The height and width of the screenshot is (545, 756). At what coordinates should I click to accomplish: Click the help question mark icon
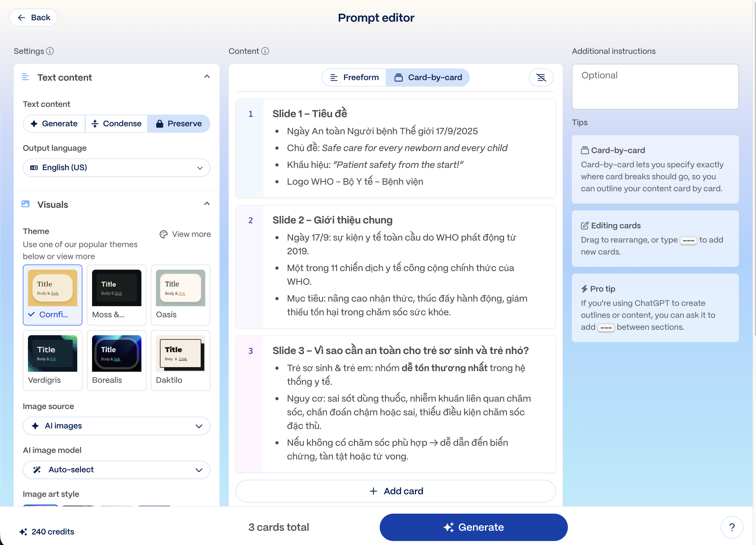[732, 527]
